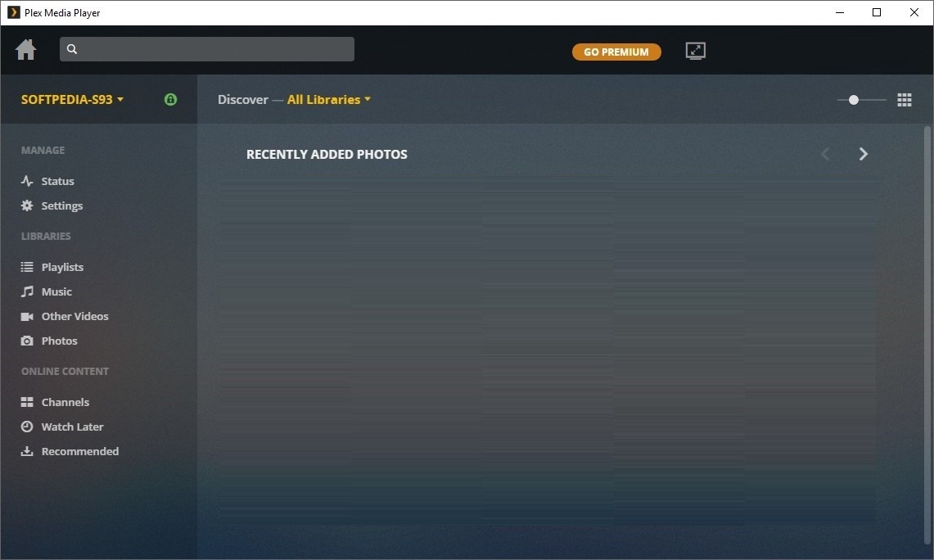Click the next arrow for Recently Added Photos
The width and height of the screenshot is (934, 560).
tap(863, 153)
